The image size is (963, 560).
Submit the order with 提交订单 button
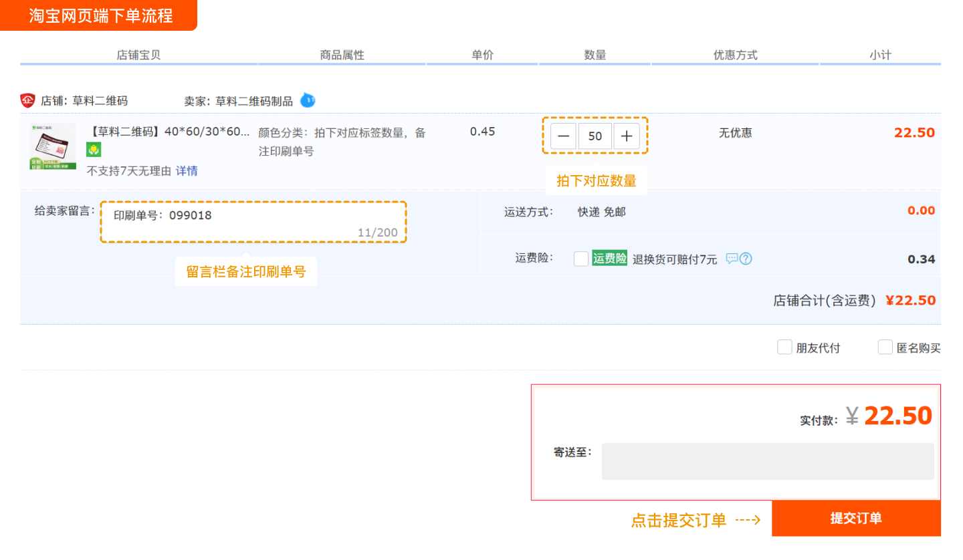(857, 518)
